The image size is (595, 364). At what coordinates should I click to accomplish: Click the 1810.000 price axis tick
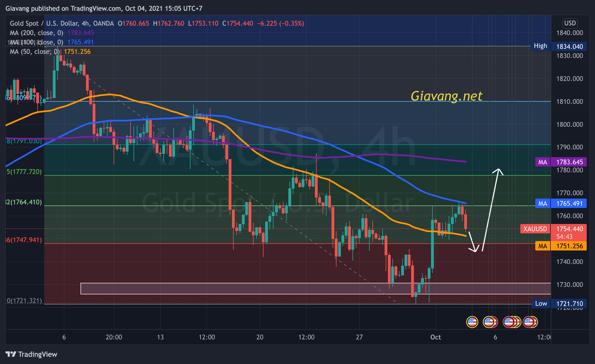(x=570, y=102)
